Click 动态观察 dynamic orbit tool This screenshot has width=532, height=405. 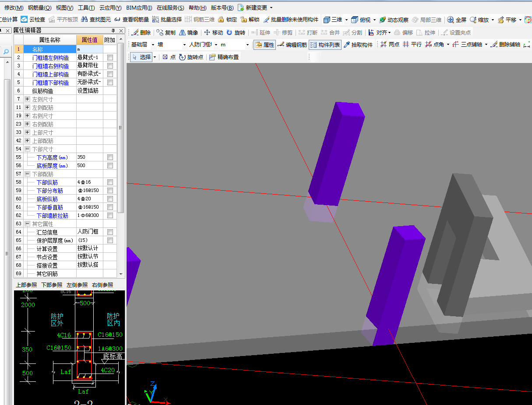coord(394,20)
